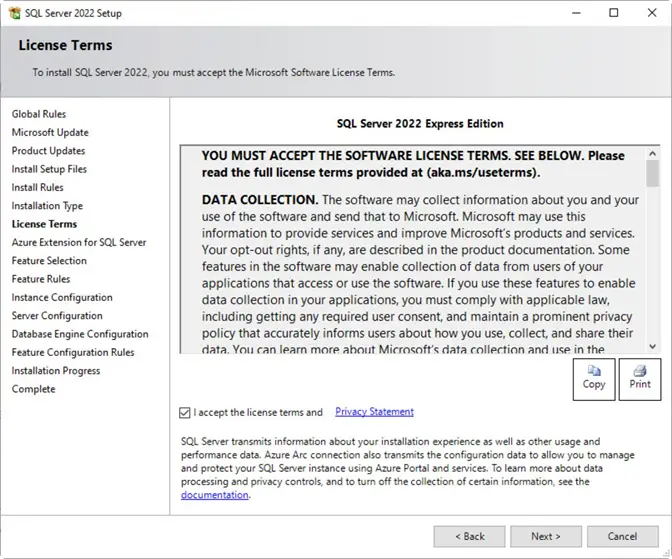Screen dimensions: 672x559
Task: Cancel the SQL Server setup
Action: tap(622, 536)
